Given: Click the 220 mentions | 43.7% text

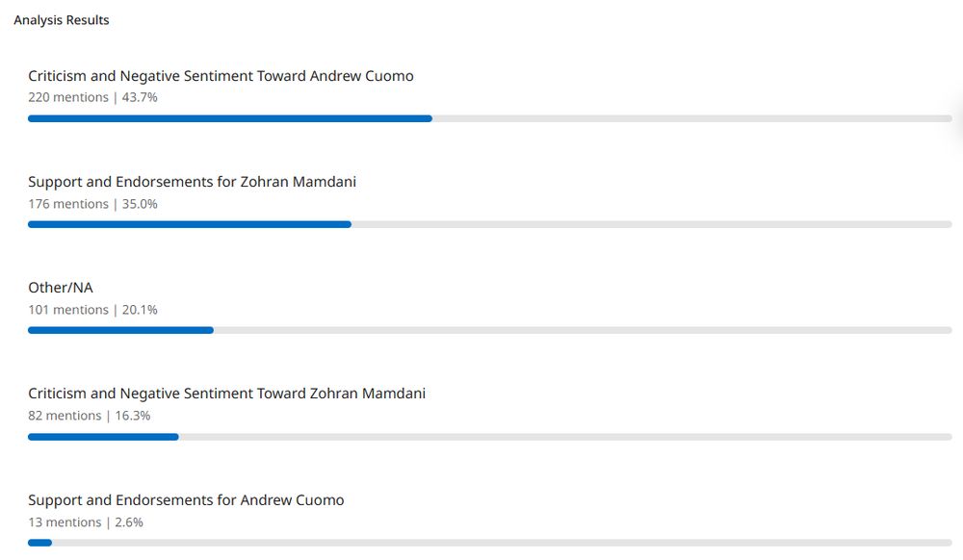Looking at the screenshot, I should tap(92, 97).
